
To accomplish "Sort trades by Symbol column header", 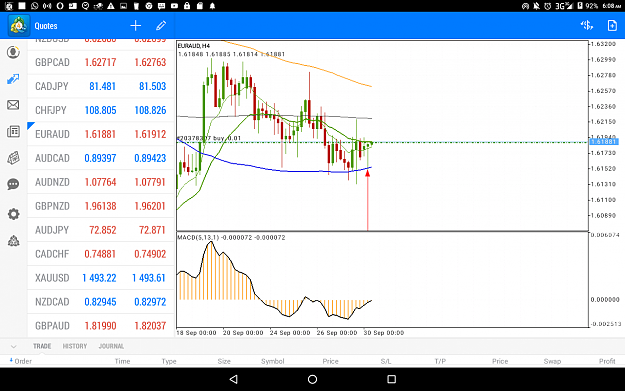I will point(273,361).
